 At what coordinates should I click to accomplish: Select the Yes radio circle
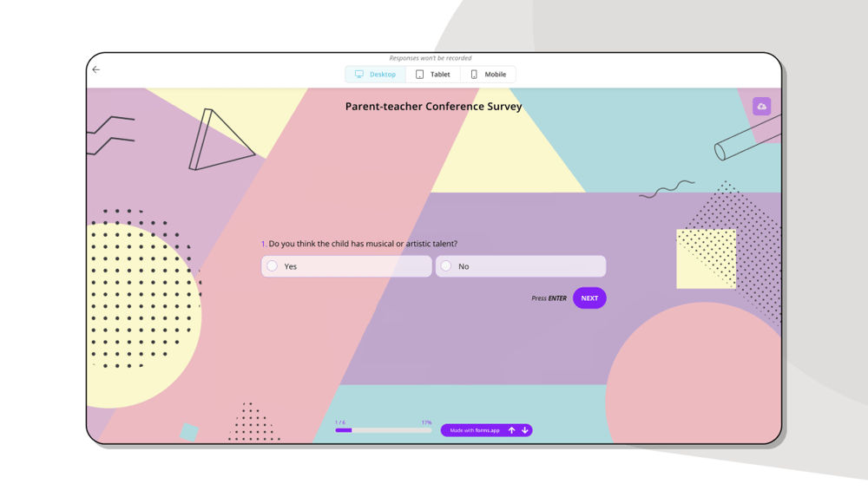[x=273, y=266]
